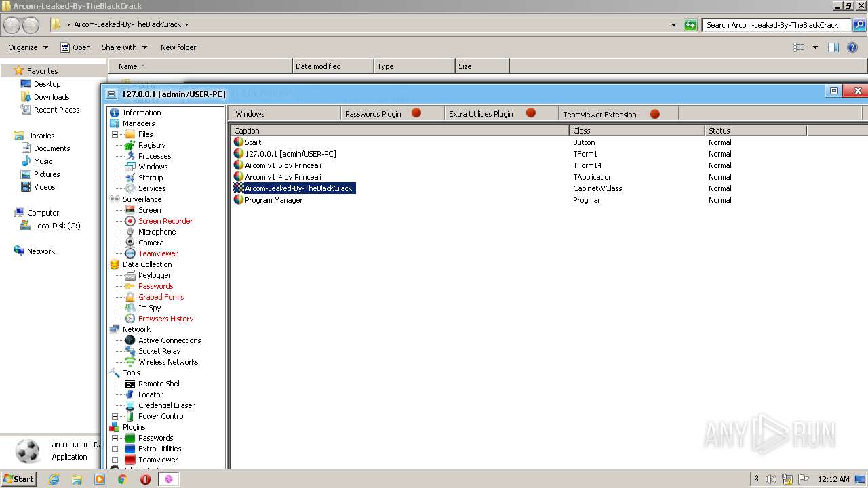Start the Screen Recorder tool

pos(165,221)
